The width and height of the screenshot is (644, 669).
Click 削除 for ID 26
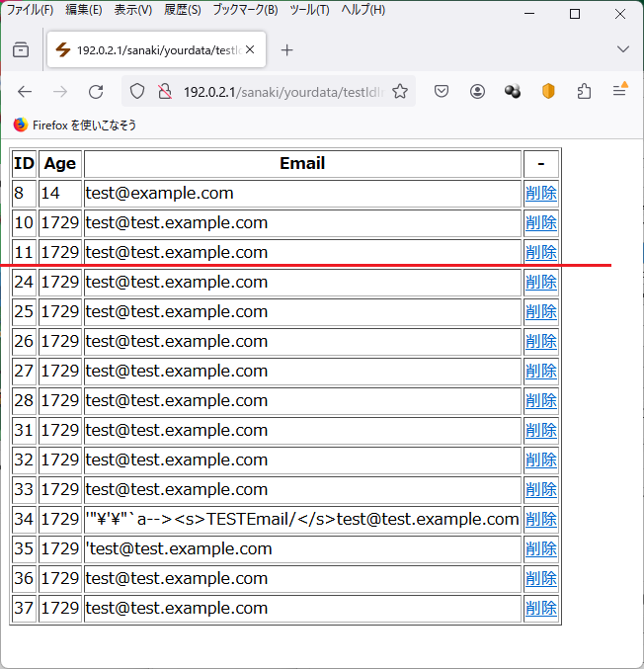coord(541,341)
